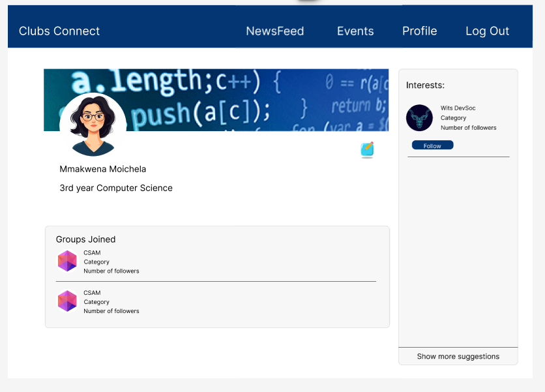Open the second CSAM group name
545x392 pixels.
coord(92,293)
